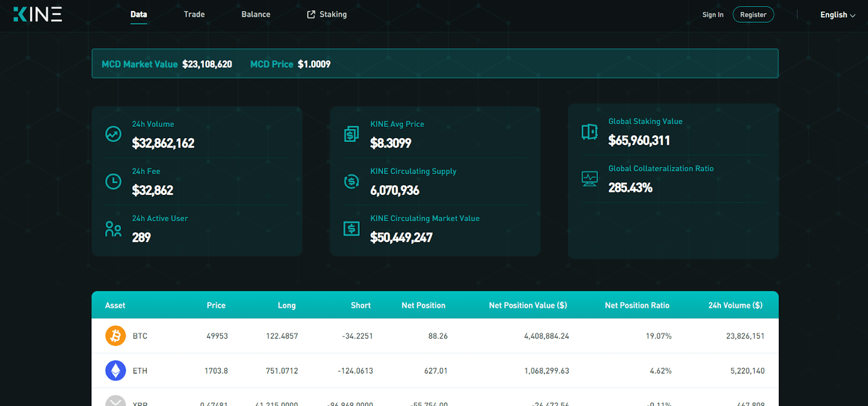Click the KINE logo

[x=38, y=14]
